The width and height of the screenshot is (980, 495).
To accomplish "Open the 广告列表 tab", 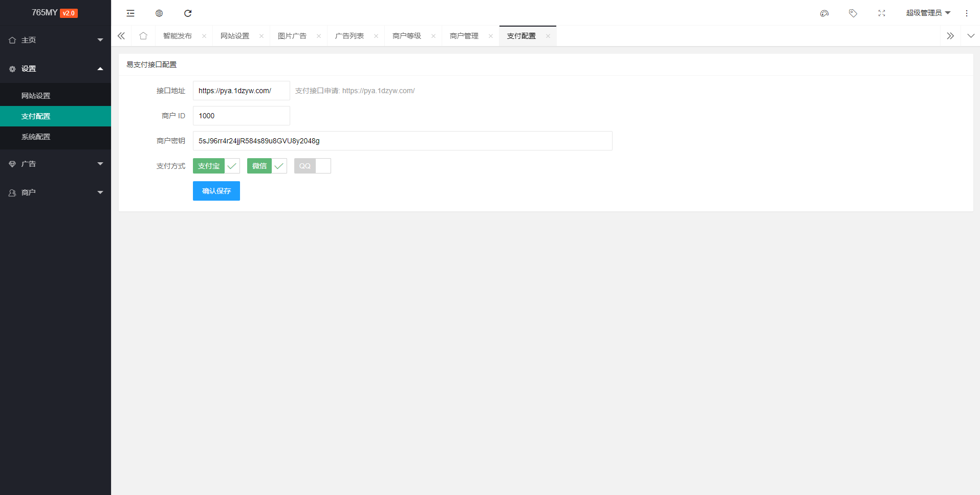I will pyautogui.click(x=350, y=36).
